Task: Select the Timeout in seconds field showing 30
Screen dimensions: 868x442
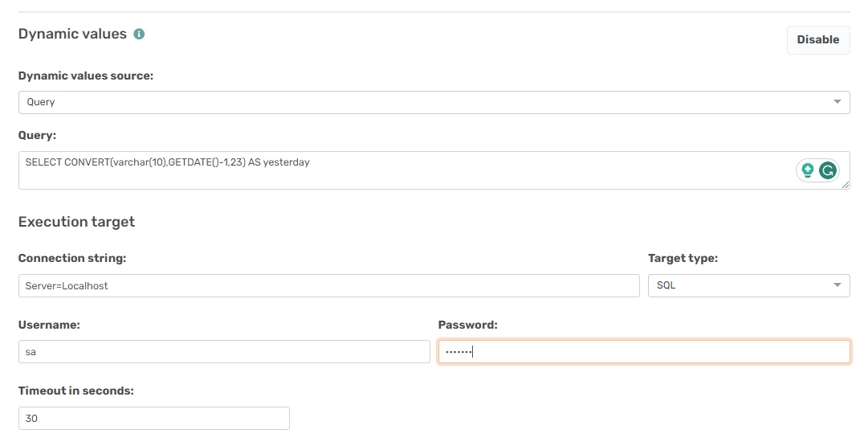Action: coord(154,418)
